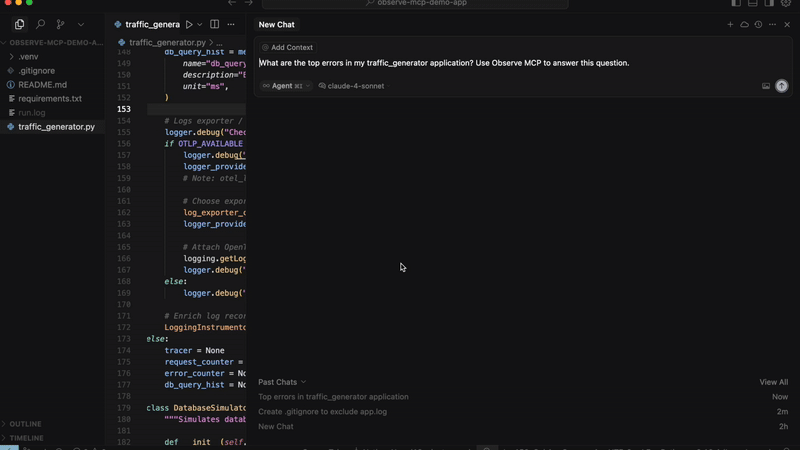The width and height of the screenshot is (800, 450).
Task: Collapse the OBSERVE-MCP-DEMO-A... project folder
Action: pos(53,42)
